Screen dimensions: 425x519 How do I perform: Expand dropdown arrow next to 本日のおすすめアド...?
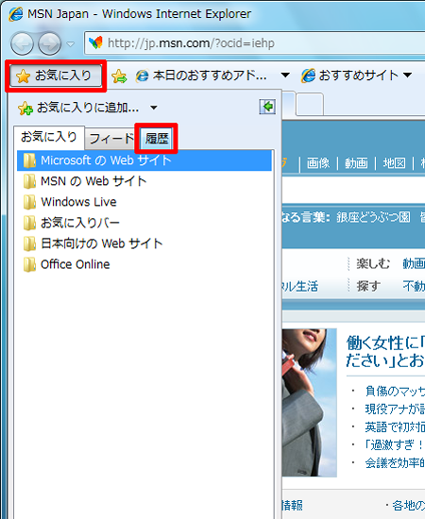(285, 75)
